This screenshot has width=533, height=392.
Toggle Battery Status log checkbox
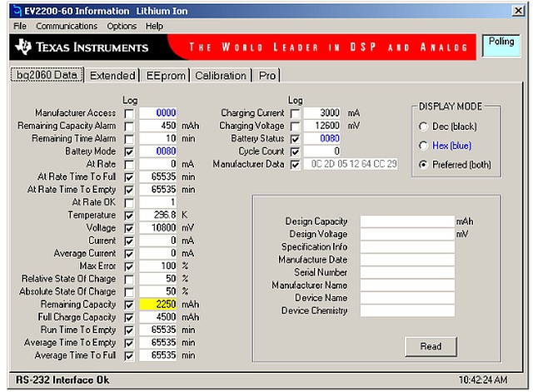tap(295, 139)
